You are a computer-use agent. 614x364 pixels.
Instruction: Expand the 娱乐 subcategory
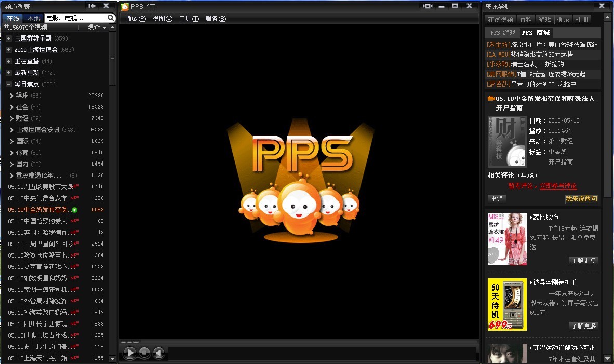tap(12, 96)
